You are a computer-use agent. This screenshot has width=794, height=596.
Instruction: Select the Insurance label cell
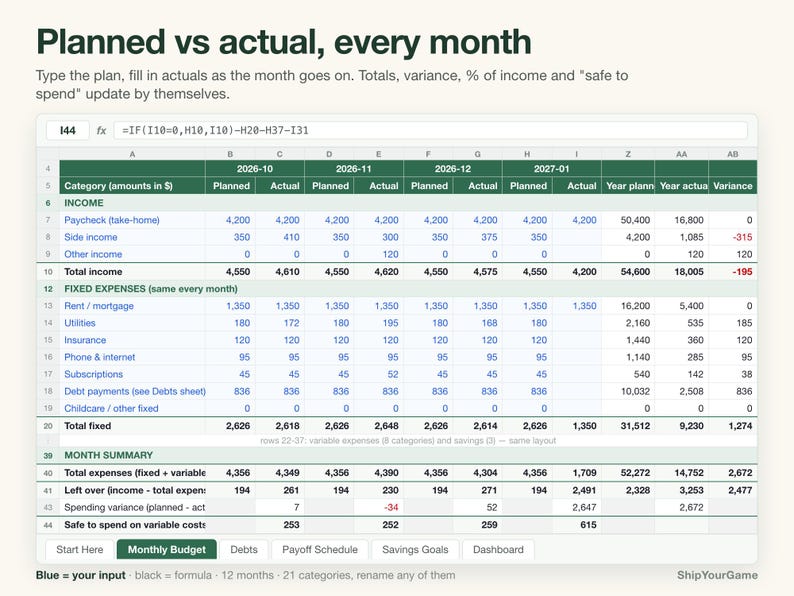pos(132,340)
